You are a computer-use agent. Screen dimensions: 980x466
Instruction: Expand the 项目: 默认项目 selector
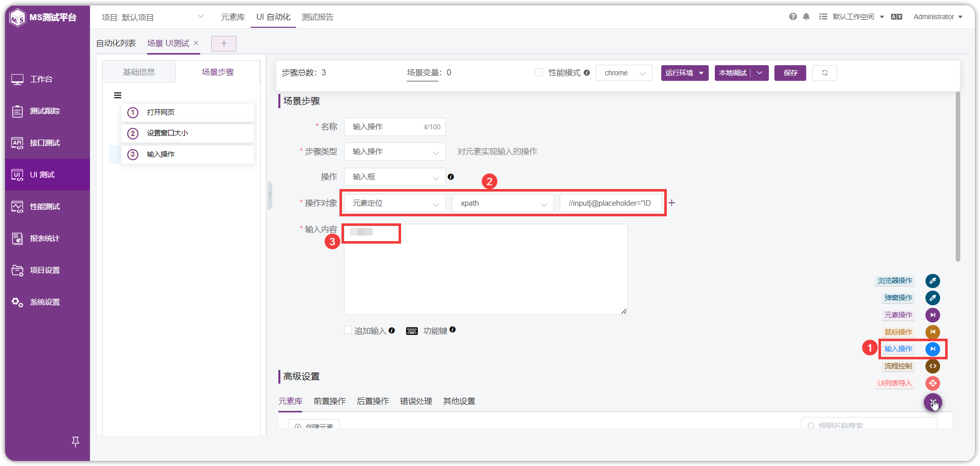click(x=153, y=17)
